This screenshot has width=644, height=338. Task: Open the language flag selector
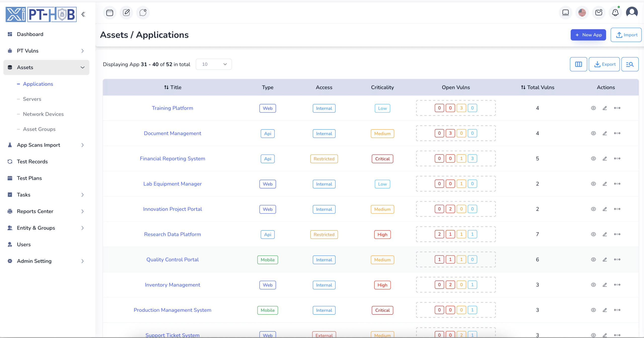pyautogui.click(x=582, y=13)
